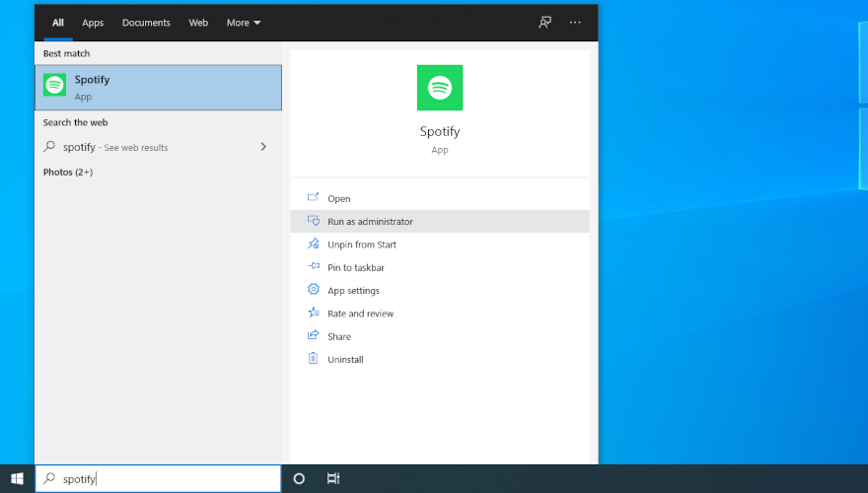This screenshot has width=868, height=493.
Task: Open the three-dot options menu
Action: coord(575,23)
